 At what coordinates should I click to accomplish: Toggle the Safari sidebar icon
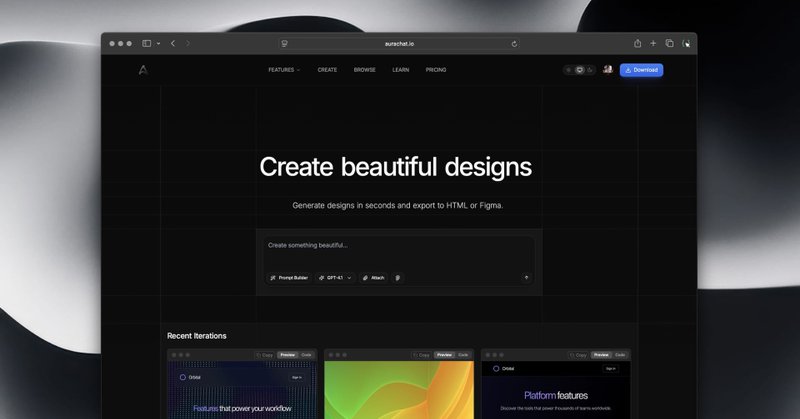coord(146,43)
